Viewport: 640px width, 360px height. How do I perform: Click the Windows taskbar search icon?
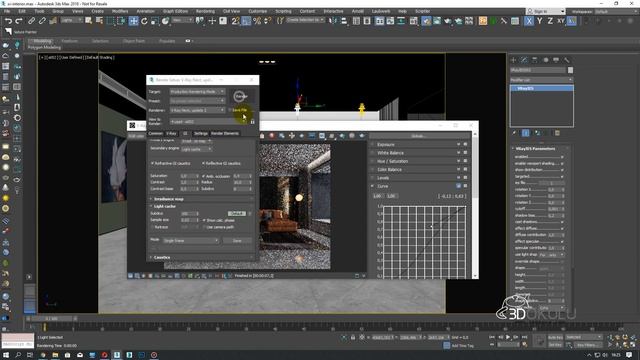pos(18,355)
